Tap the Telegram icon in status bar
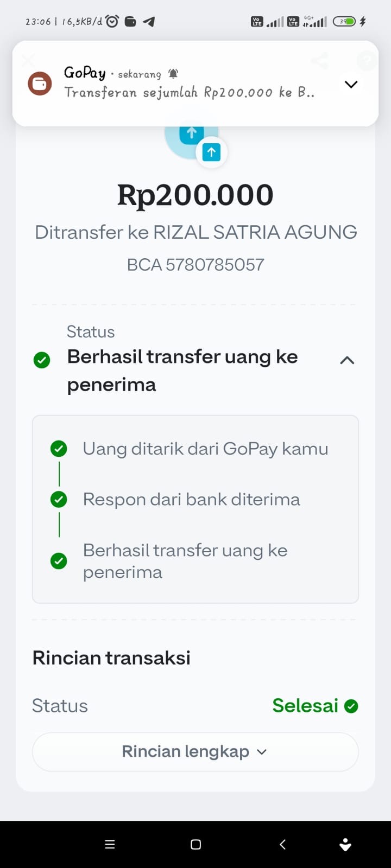 pyautogui.click(x=149, y=22)
